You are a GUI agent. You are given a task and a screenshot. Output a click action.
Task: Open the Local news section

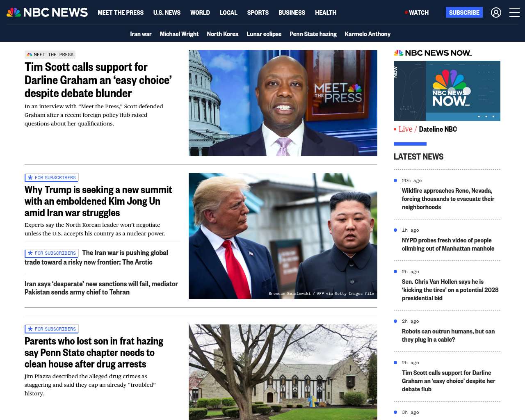[x=228, y=13]
